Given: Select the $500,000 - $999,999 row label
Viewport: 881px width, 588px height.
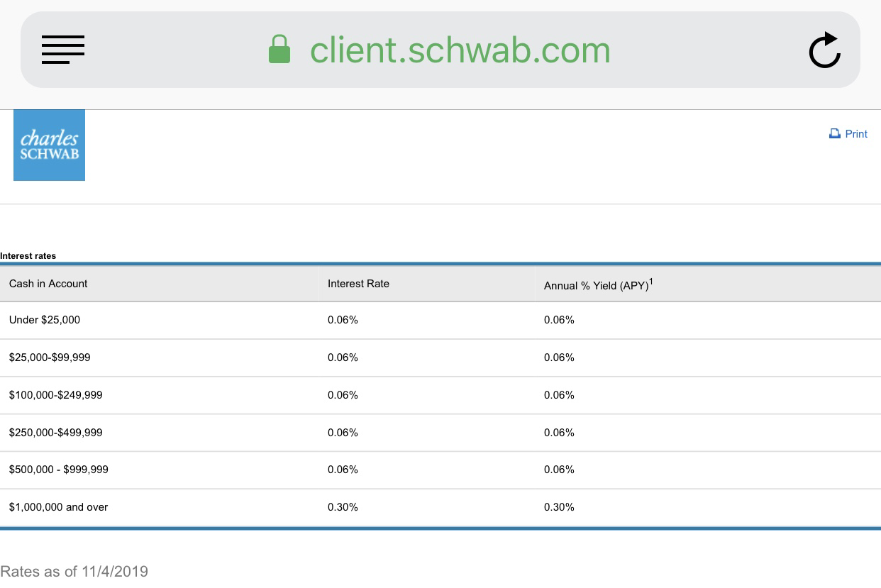Looking at the screenshot, I should (58, 470).
